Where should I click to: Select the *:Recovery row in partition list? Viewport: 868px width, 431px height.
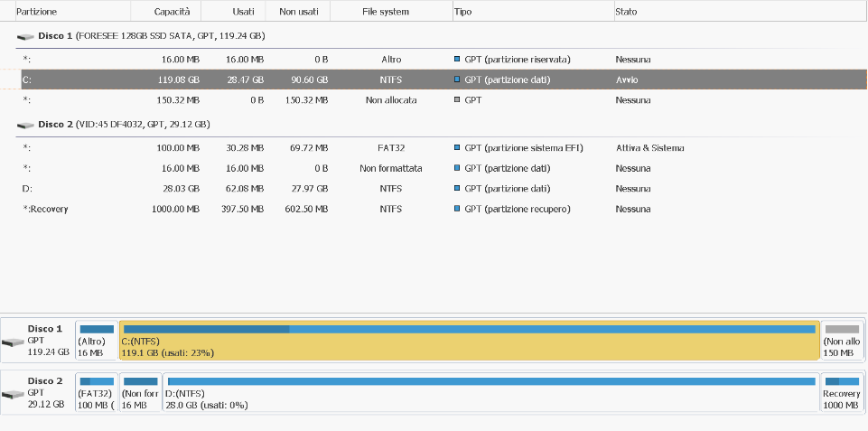[x=271, y=210]
